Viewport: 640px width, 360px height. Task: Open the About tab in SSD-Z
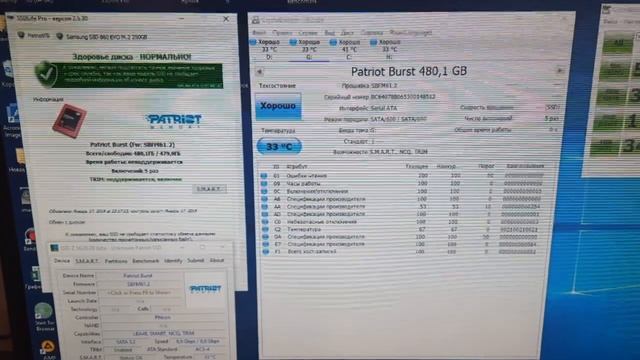tap(217, 260)
